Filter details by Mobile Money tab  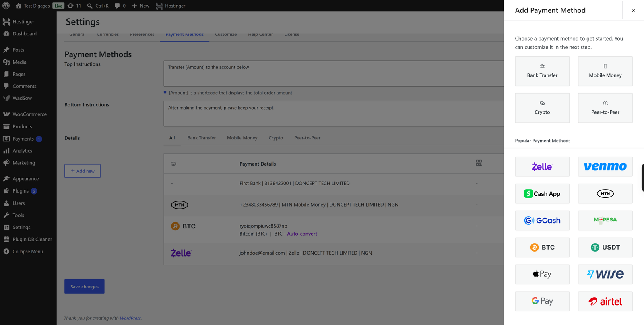(x=242, y=138)
